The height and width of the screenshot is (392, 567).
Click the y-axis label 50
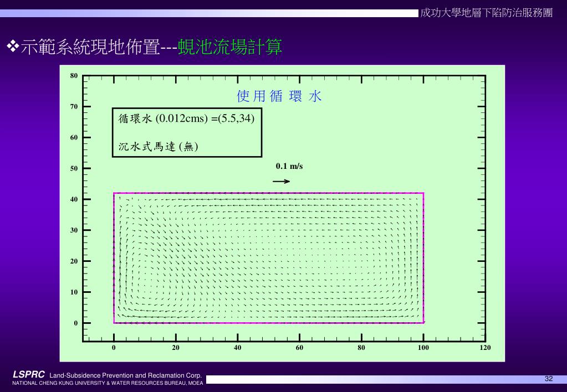point(74,168)
